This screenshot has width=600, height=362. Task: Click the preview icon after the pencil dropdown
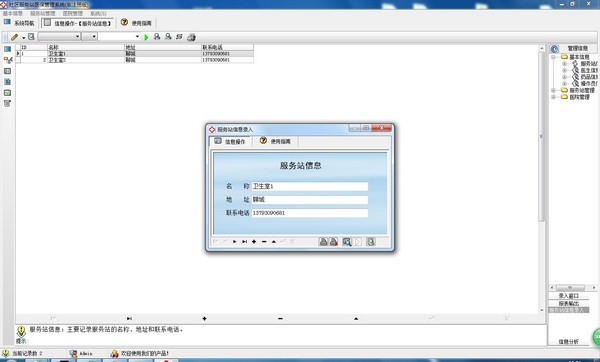coord(31,37)
